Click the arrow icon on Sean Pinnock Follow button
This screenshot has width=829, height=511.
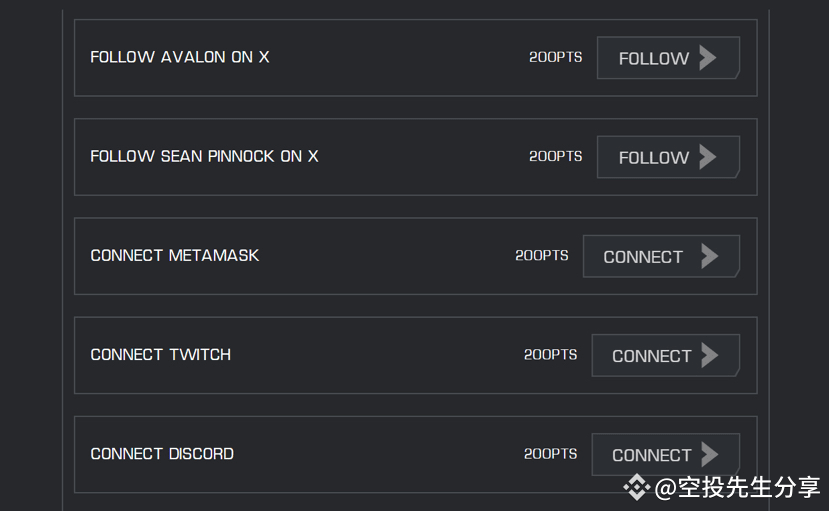[x=708, y=157]
